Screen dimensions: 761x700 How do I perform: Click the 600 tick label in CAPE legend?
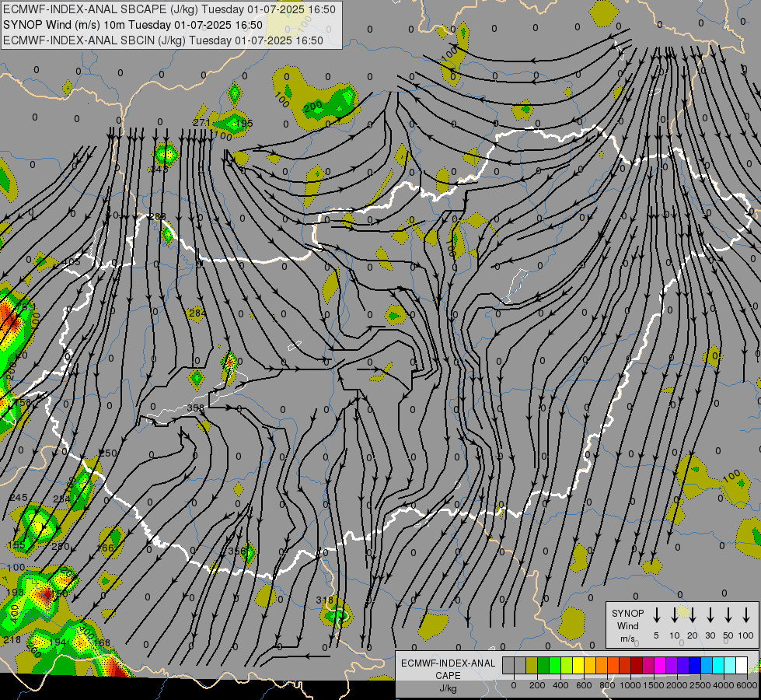pyautogui.click(x=584, y=685)
